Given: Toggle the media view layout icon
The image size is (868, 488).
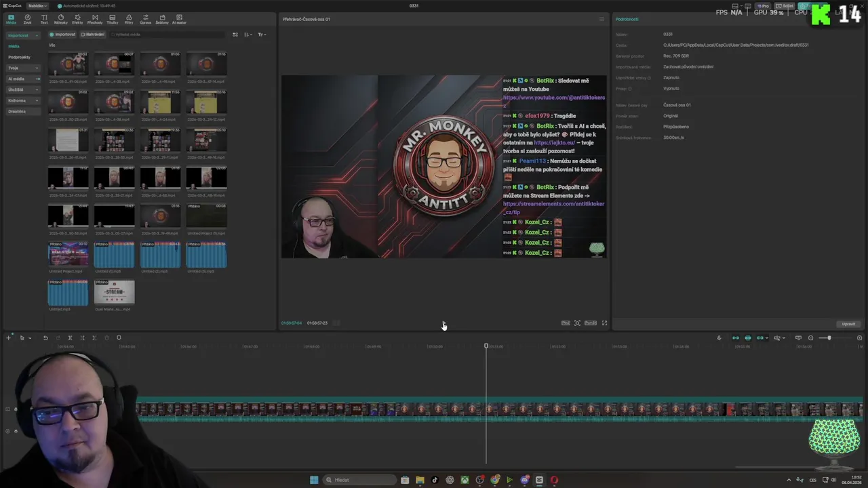Looking at the screenshot, I should 235,35.
